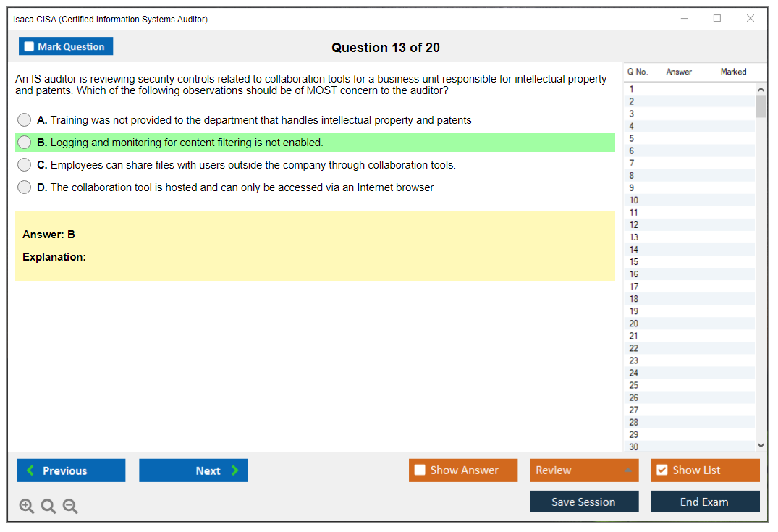
Task: Go to the Previous question
Action: coord(71,470)
